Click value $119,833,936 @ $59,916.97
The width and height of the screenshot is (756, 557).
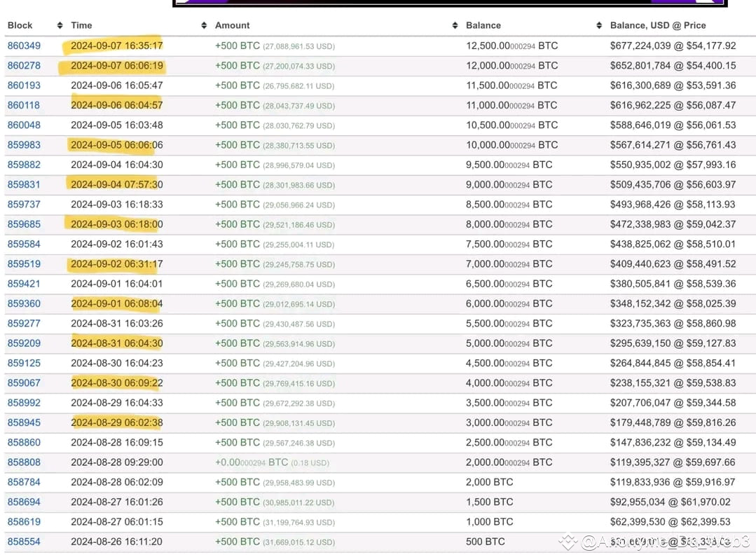[673, 482]
